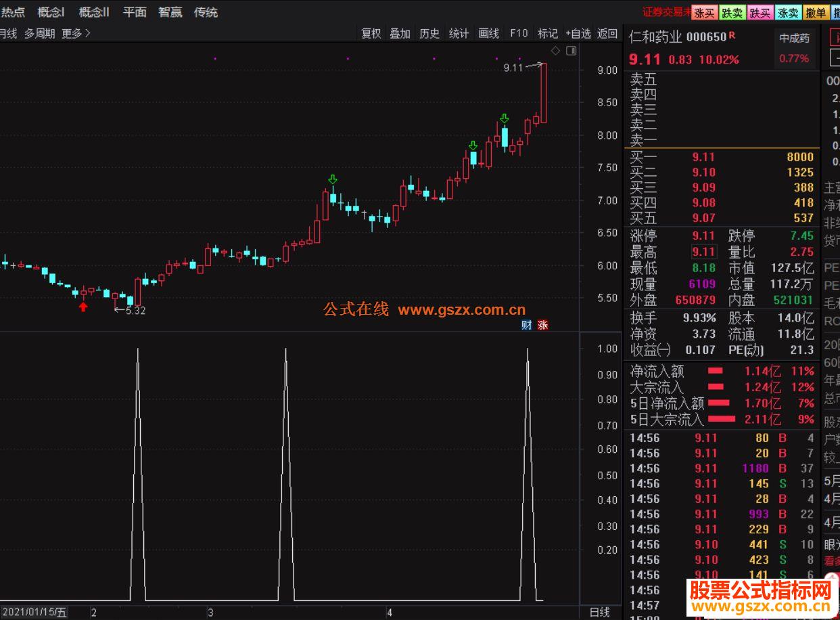Activate the 画线 drawing tool
This screenshot has height=620, width=840.
489,33
